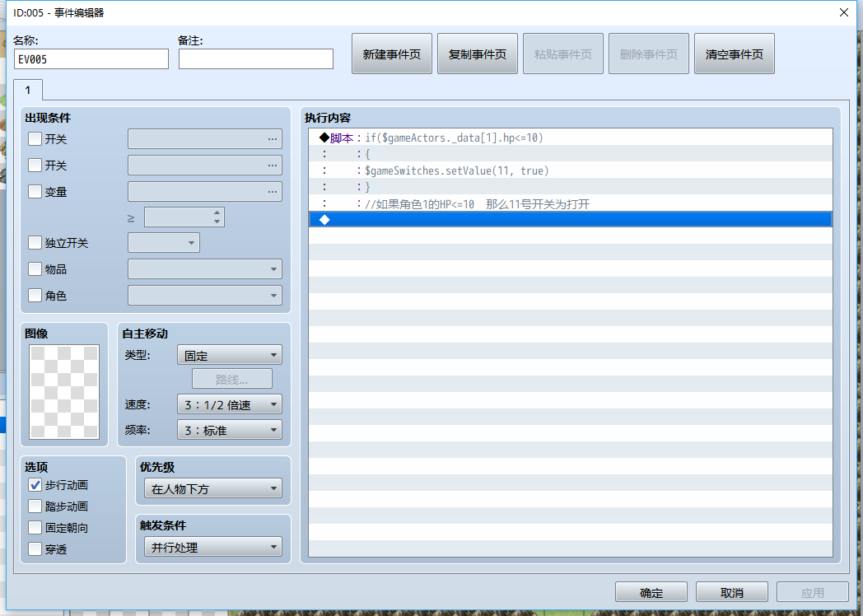Open the 类型 dropdown showing 固定
This screenshot has width=863, height=616.
click(x=230, y=355)
